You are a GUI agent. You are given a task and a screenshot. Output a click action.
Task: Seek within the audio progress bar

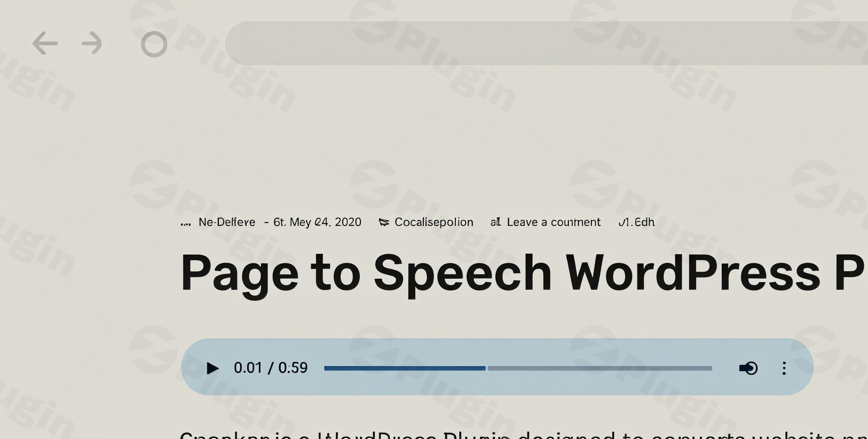[x=518, y=368]
